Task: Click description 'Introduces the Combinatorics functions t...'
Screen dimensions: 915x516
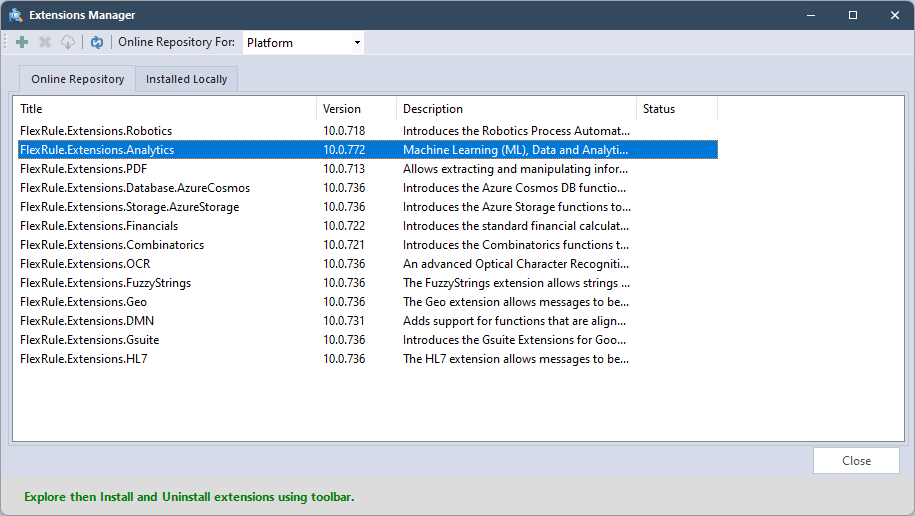Action: (x=516, y=245)
